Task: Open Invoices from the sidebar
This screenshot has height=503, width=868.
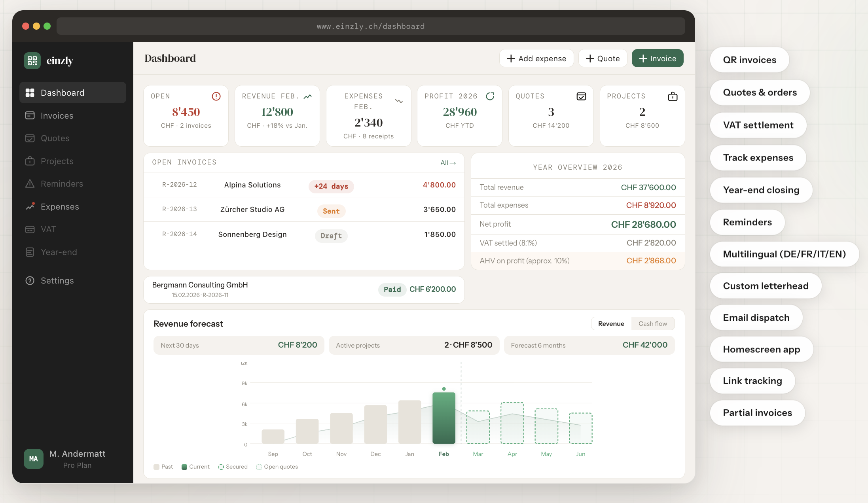Action: [x=57, y=115]
